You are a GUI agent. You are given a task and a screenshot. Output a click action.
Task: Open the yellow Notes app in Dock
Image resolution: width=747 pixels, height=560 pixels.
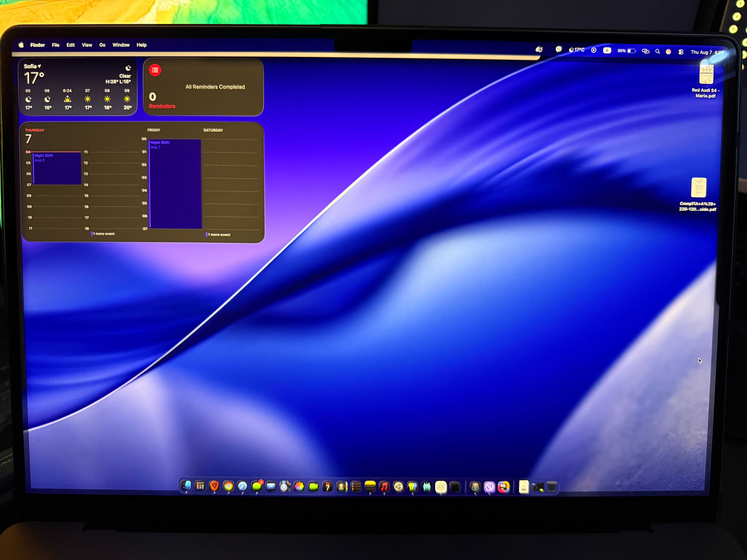pos(370,486)
